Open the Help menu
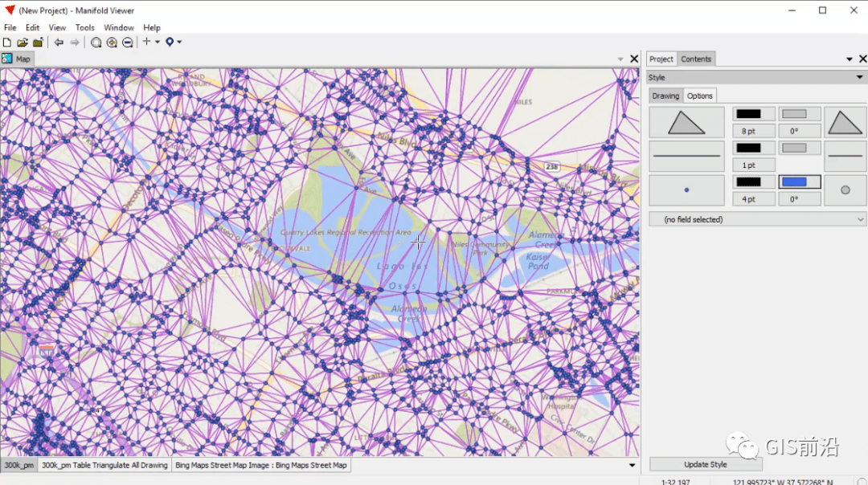The height and width of the screenshot is (485, 868). point(152,27)
